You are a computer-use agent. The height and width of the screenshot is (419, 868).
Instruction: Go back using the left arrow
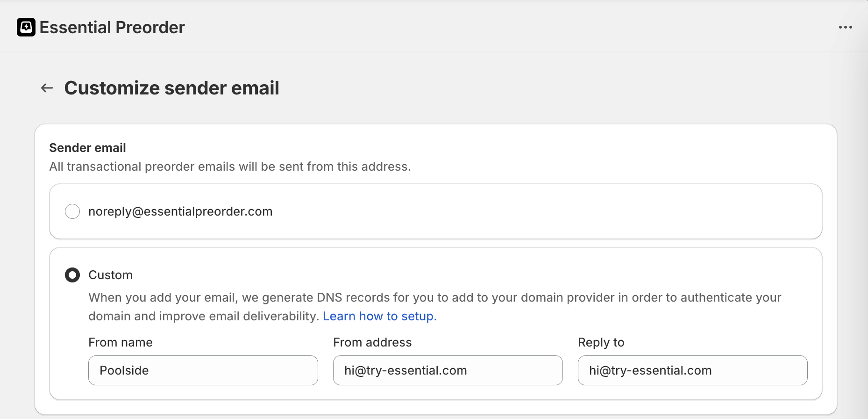pyautogui.click(x=47, y=88)
